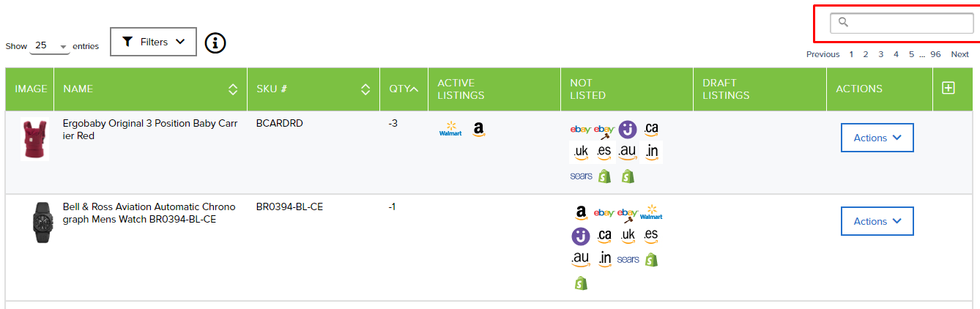Expand the Filters dropdown
This screenshot has height=309, width=980.
(153, 42)
